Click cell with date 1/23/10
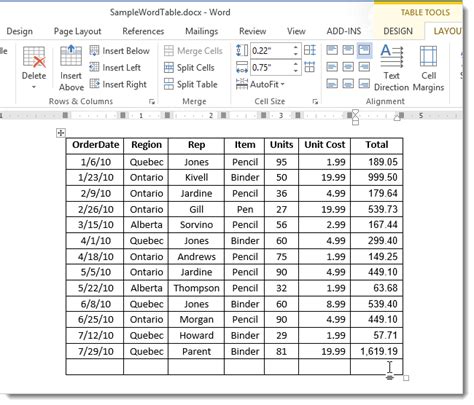The height and width of the screenshot is (405, 474). (95, 177)
